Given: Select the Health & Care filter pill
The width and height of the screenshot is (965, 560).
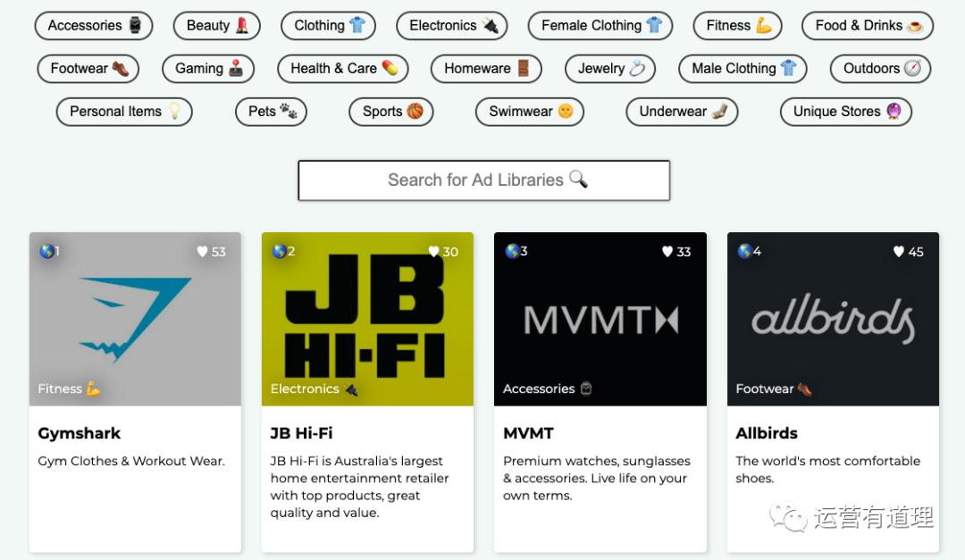Looking at the screenshot, I should tap(343, 69).
